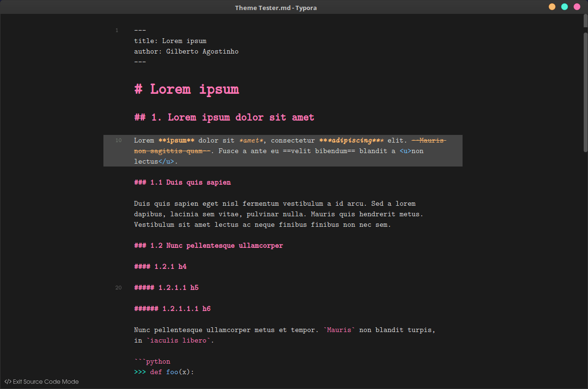This screenshot has height=389, width=588.
Task: Click the orange minimize window circle
Action: click(552, 7)
